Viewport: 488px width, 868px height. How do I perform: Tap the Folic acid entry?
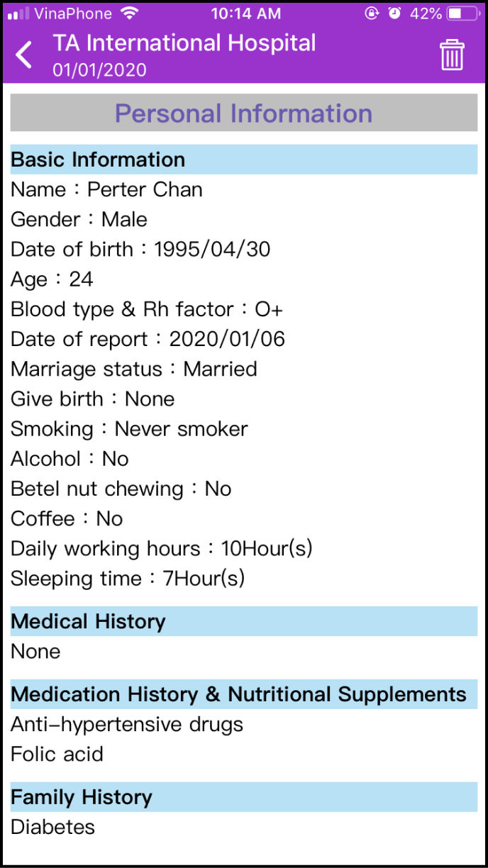click(57, 755)
